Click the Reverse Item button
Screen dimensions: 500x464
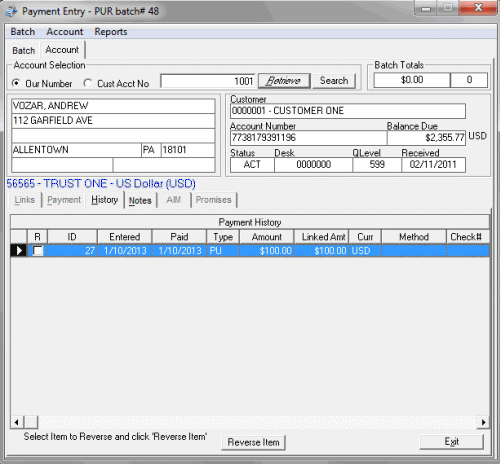253,442
